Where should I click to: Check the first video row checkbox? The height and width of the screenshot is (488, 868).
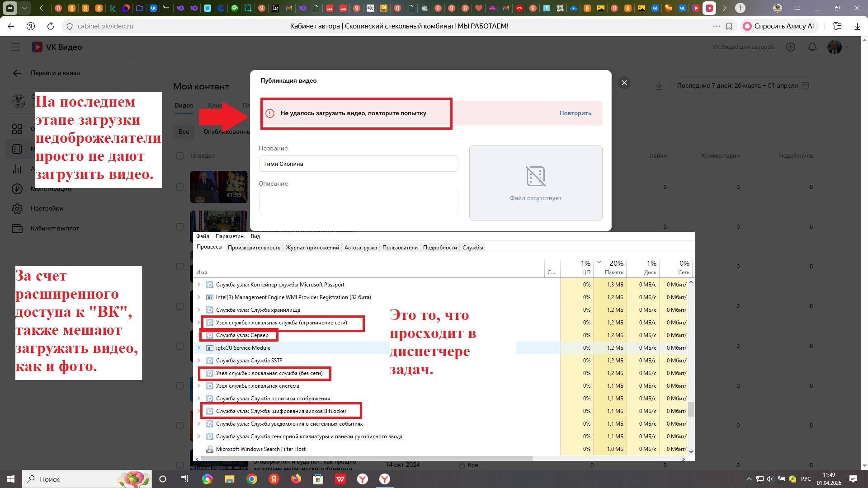click(x=180, y=187)
